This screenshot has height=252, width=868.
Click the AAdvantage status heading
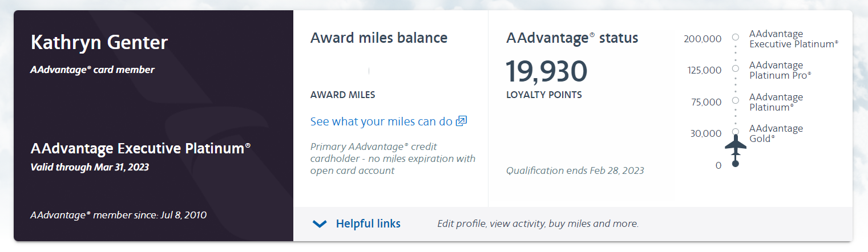(x=572, y=38)
